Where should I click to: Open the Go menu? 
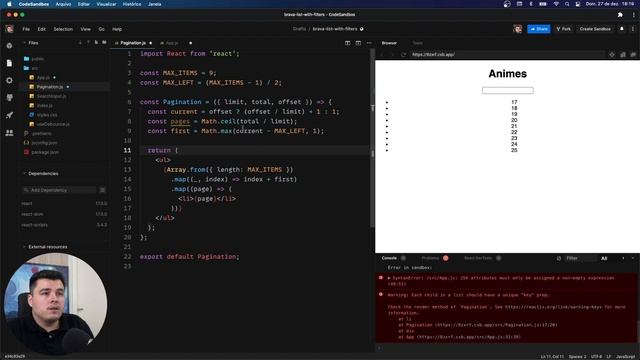(x=101, y=29)
